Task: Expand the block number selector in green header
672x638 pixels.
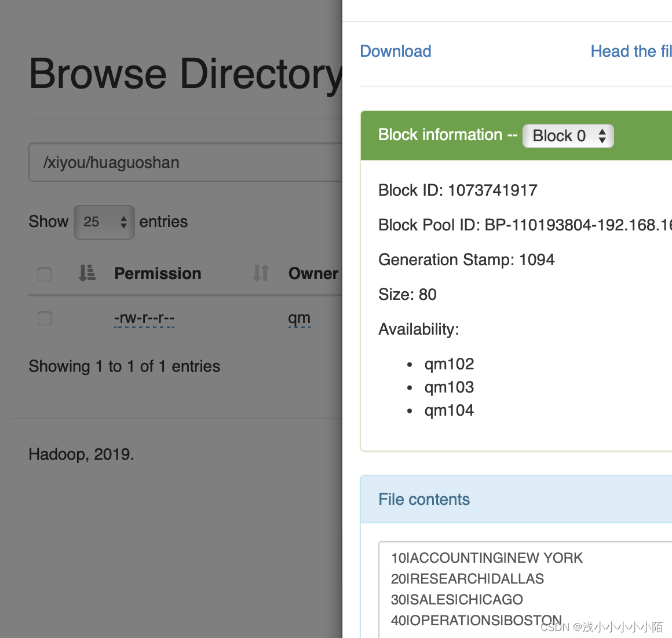Action: 568,135
